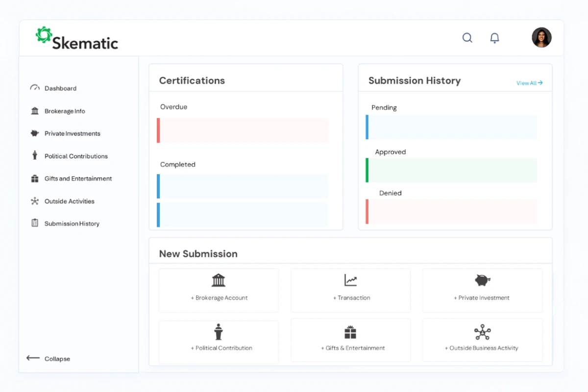Click the search magnifier icon

click(x=467, y=38)
